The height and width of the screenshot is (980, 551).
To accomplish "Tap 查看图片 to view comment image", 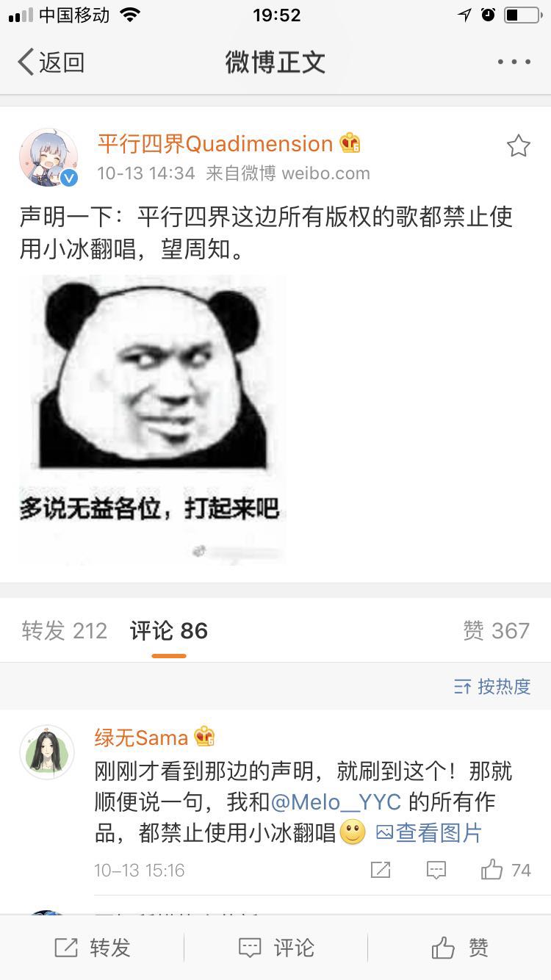I will click(x=429, y=832).
